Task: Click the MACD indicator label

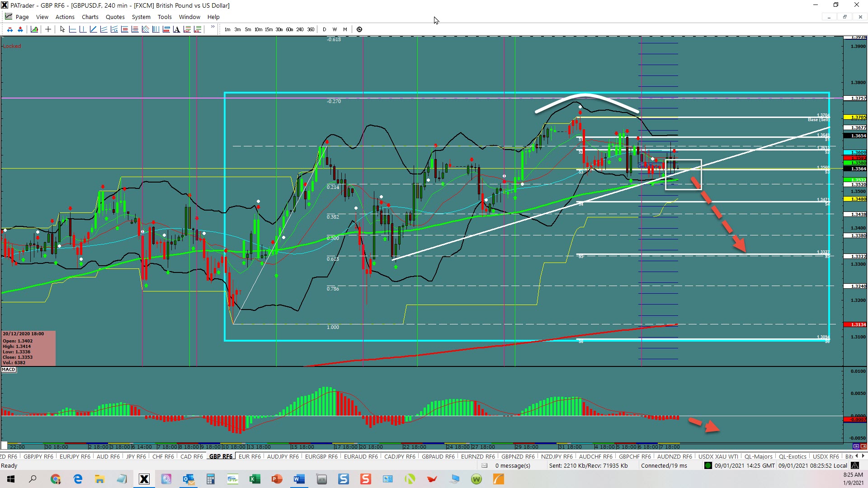Action: tap(9, 370)
